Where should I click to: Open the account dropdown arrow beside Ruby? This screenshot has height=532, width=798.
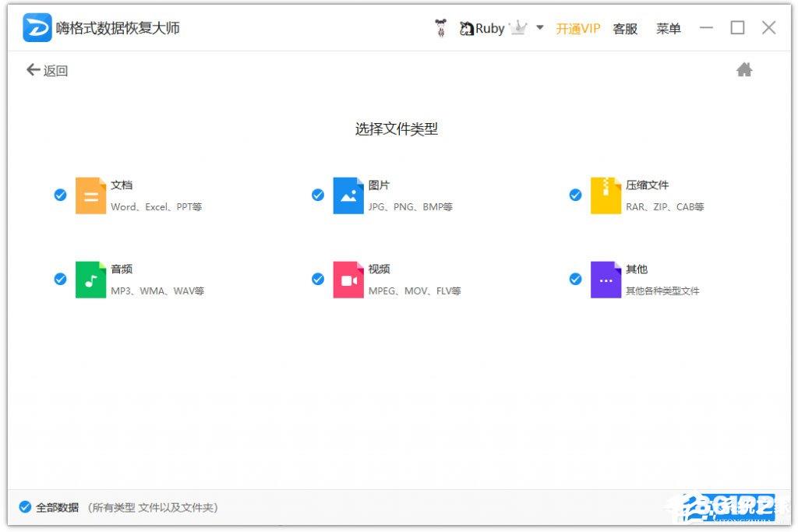(540, 27)
